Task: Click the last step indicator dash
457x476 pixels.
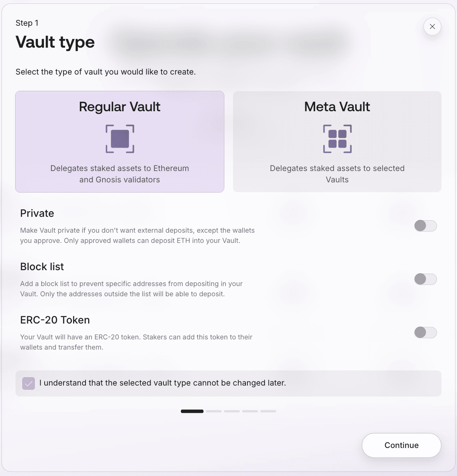Action: click(268, 411)
